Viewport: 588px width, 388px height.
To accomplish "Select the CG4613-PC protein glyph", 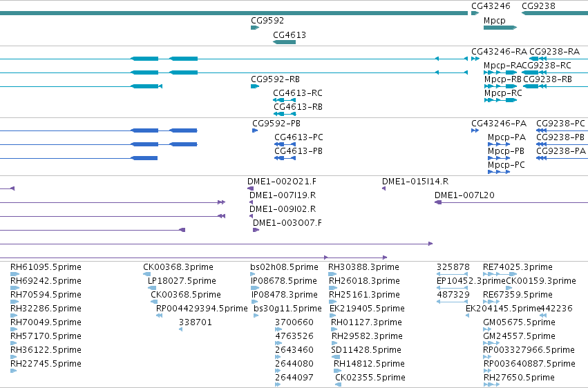I will point(285,144).
